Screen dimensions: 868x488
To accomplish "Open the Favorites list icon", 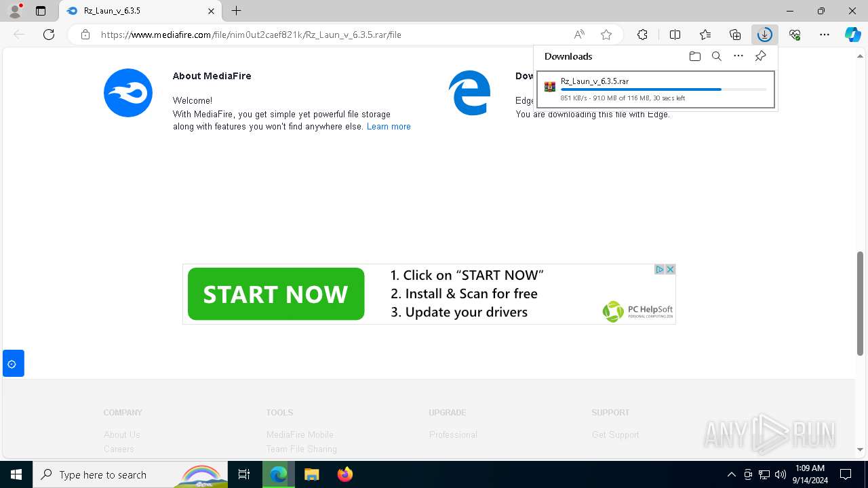I will pos(705,35).
